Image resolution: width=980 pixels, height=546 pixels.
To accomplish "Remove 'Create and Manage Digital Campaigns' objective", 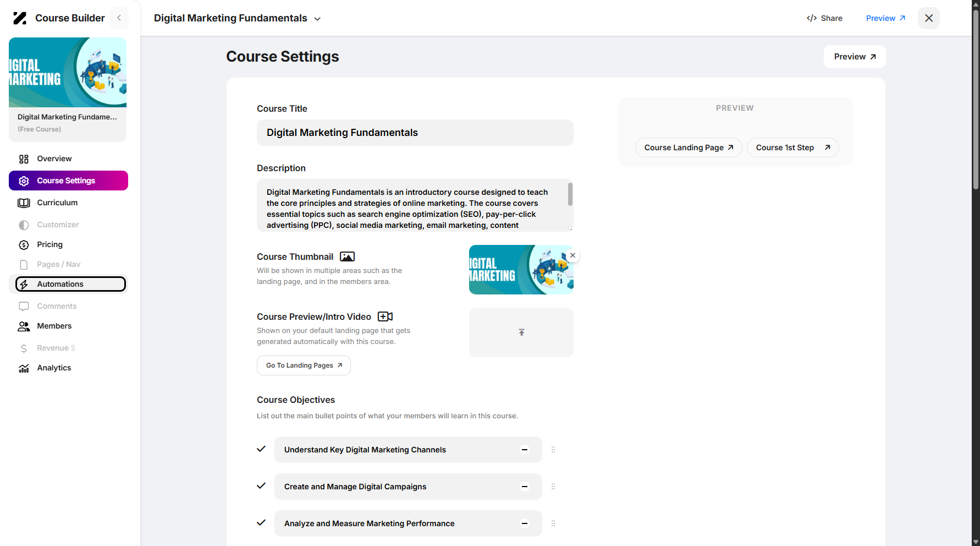I will pos(525,487).
